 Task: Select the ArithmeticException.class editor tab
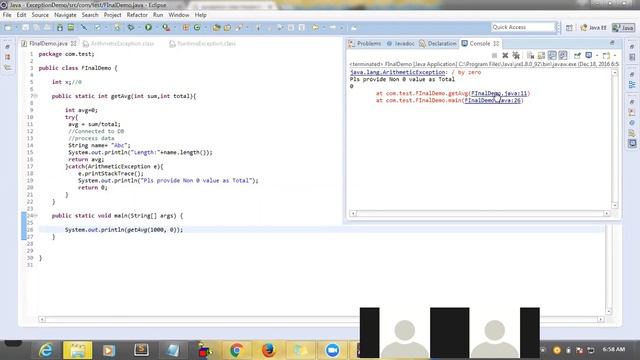coord(118,43)
